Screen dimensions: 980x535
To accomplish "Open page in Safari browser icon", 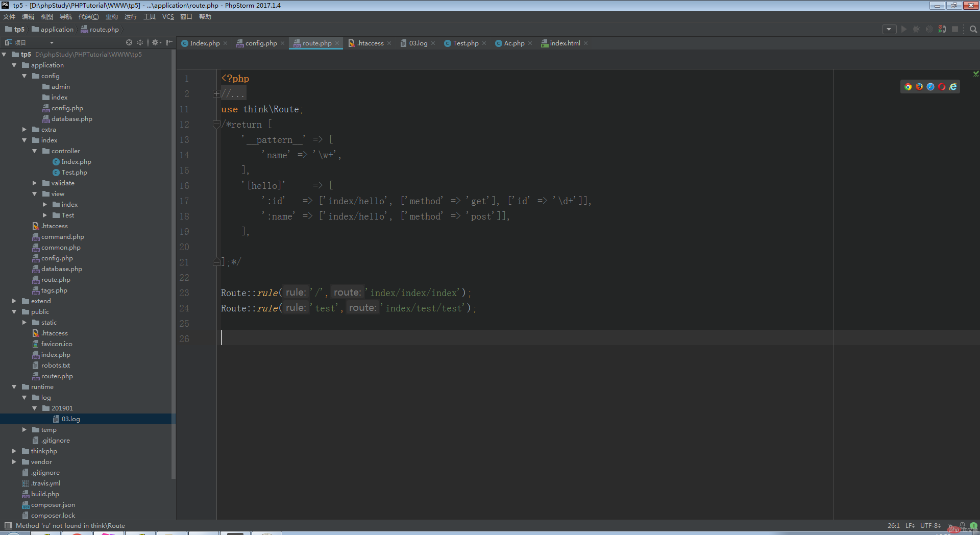I will pos(930,87).
